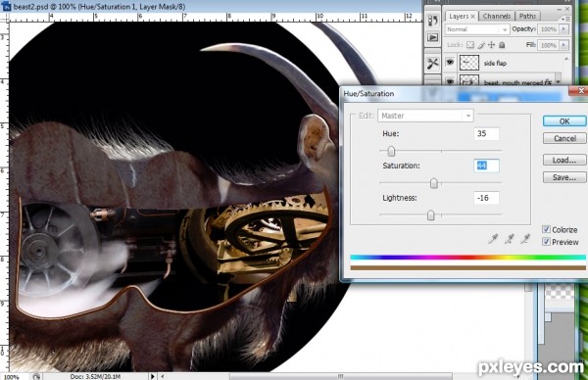The image size is (588, 380).
Task: Select the first eyedropper tool in Hue/Saturation
Action: 493,239
